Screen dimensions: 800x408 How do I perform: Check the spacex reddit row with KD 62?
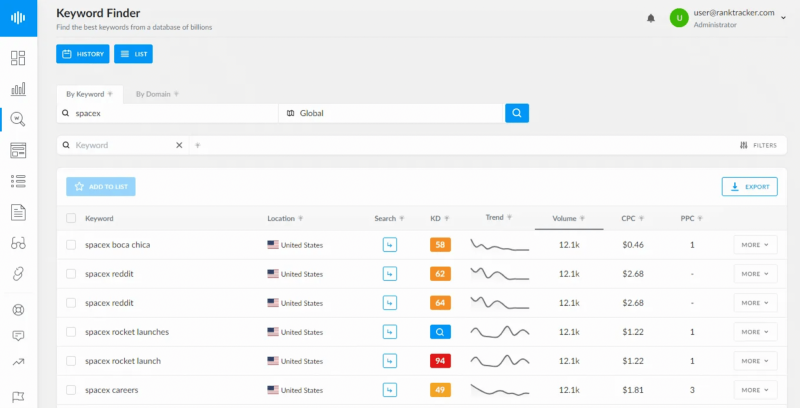tap(71, 274)
